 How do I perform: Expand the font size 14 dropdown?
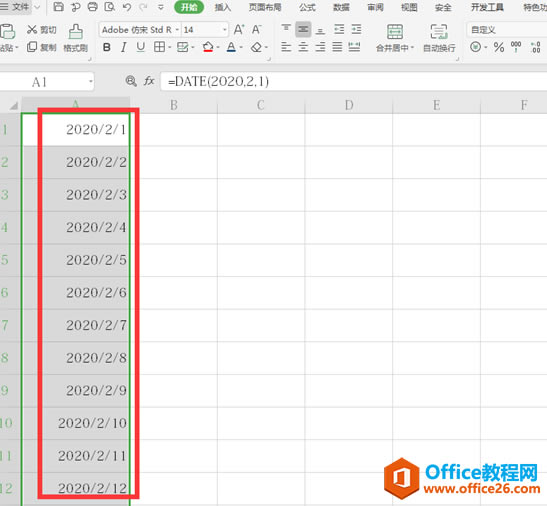click(x=225, y=30)
